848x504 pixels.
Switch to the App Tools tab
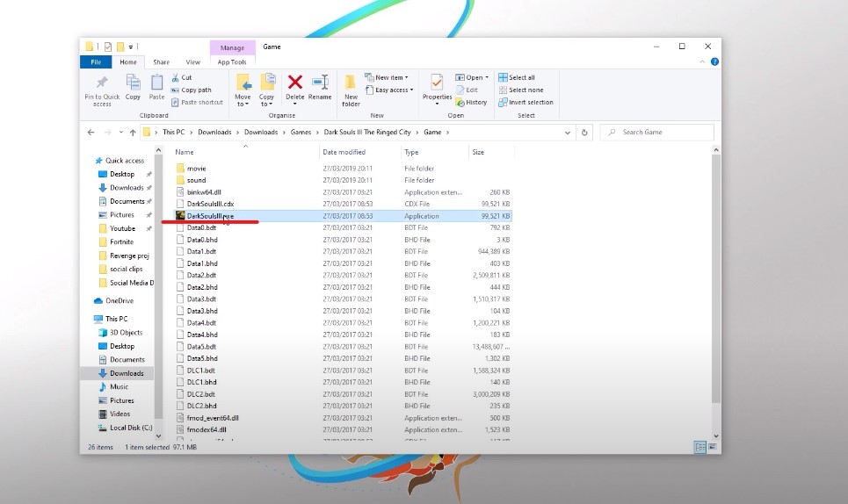click(x=232, y=62)
